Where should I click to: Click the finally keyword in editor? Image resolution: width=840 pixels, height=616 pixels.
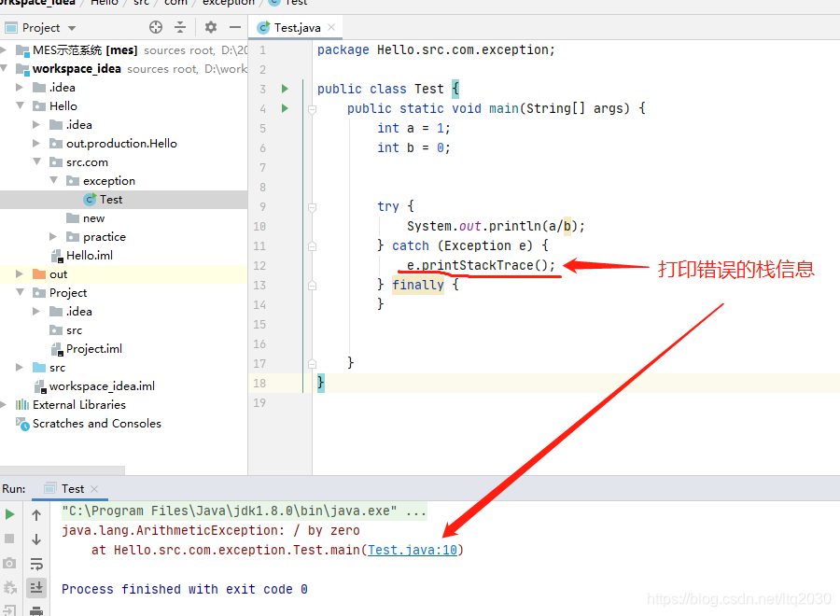tap(418, 285)
